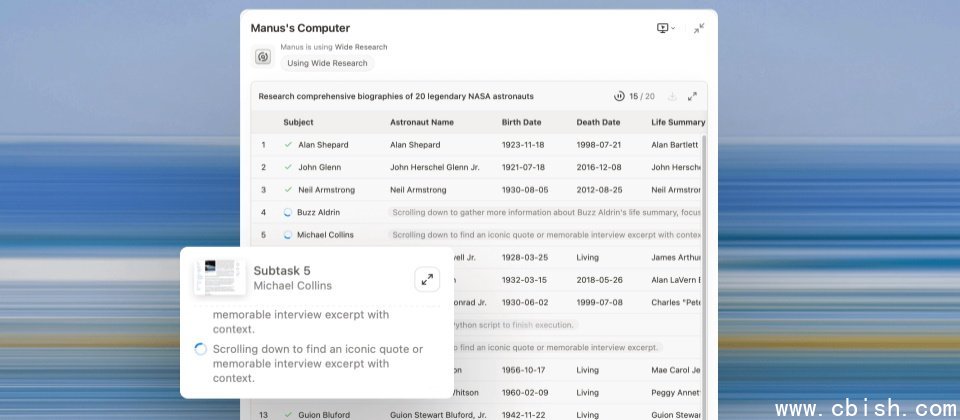Open the screen display options dropdown
Viewport: 960px width, 420px height.
pyautogui.click(x=665, y=28)
